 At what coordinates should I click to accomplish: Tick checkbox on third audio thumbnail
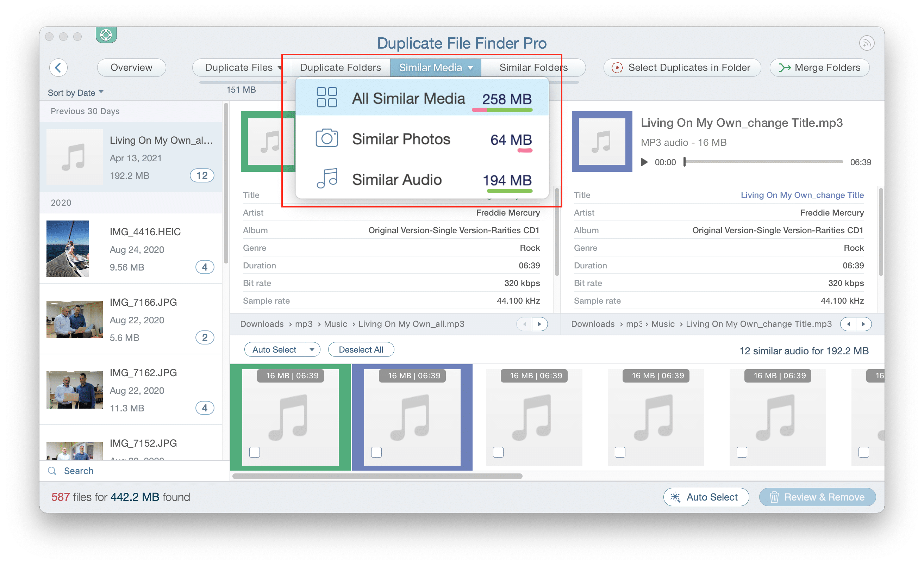pyautogui.click(x=498, y=452)
